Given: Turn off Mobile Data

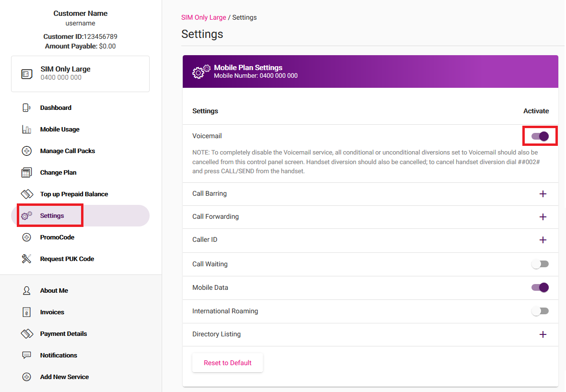Looking at the screenshot, I should pos(540,287).
